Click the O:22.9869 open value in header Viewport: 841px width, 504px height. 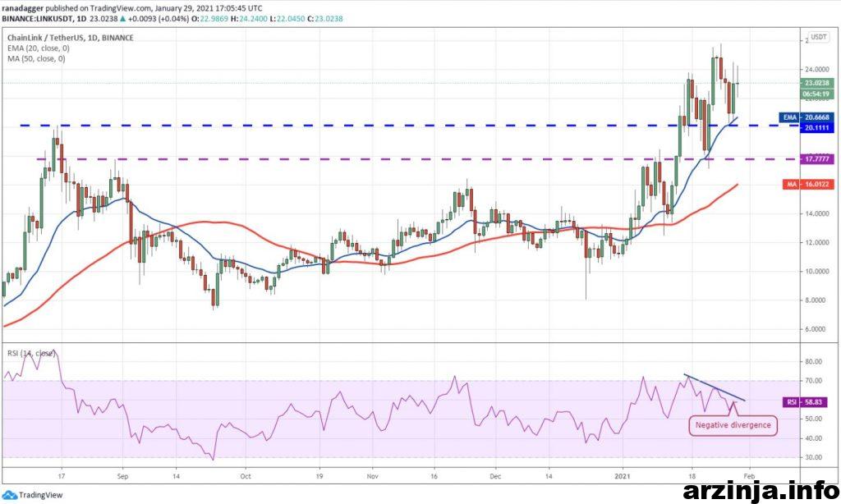(x=209, y=18)
